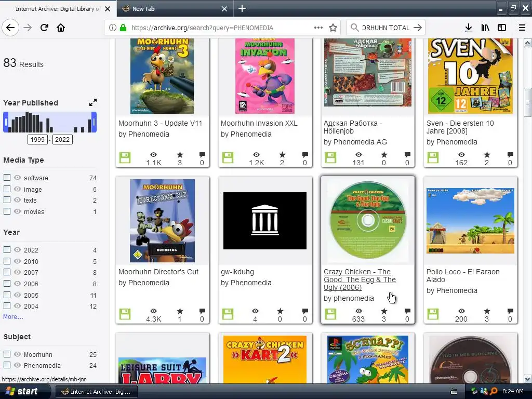The width and height of the screenshot is (532, 399).
Task: Check the movies media type filter
Action: tap(7, 211)
